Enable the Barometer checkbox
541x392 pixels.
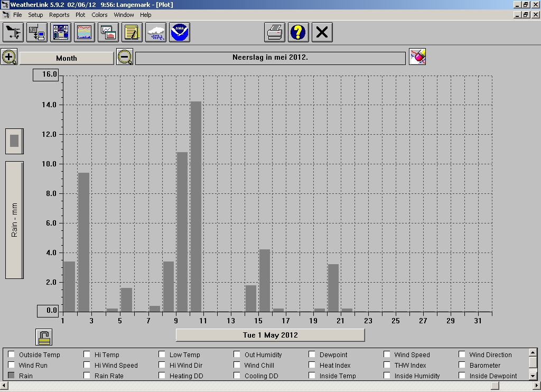[x=462, y=365]
